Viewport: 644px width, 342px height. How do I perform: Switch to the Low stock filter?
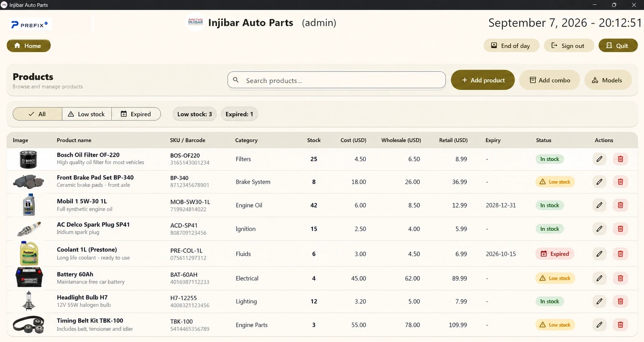pyautogui.click(x=87, y=114)
